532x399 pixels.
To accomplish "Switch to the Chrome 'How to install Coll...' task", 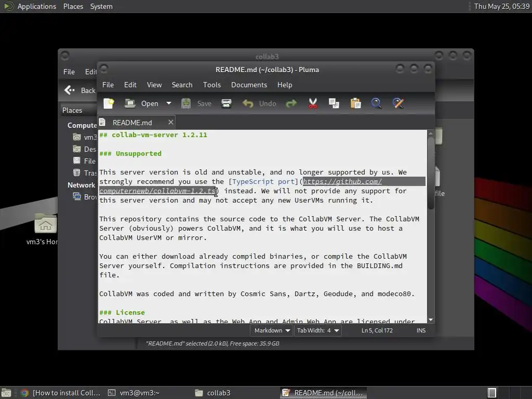I will (60, 393).
